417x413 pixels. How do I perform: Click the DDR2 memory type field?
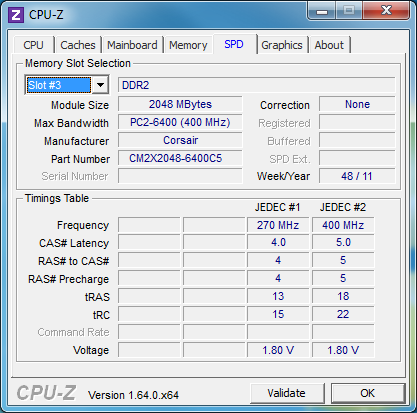click(x=256, y=85)
